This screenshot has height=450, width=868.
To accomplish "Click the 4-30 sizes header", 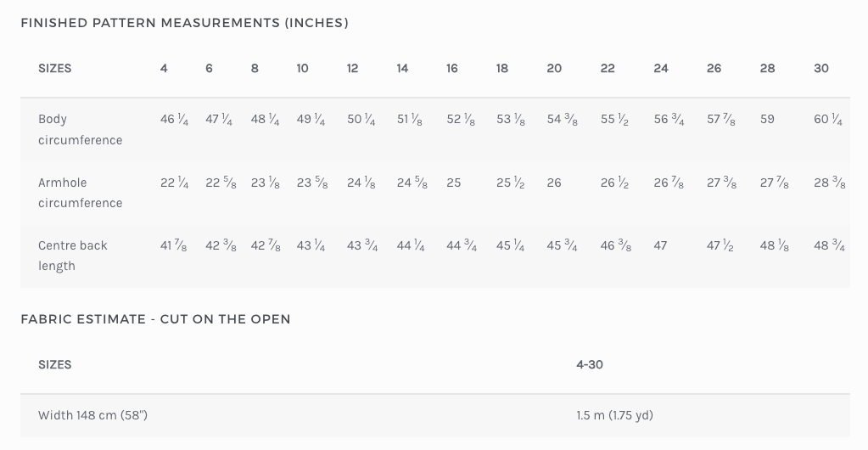I will pos(590,364).
